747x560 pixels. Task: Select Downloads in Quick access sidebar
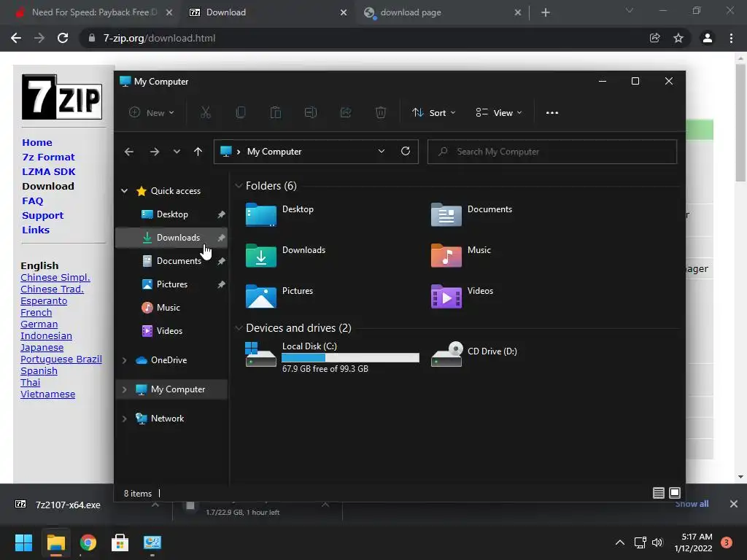click(171, 238)
